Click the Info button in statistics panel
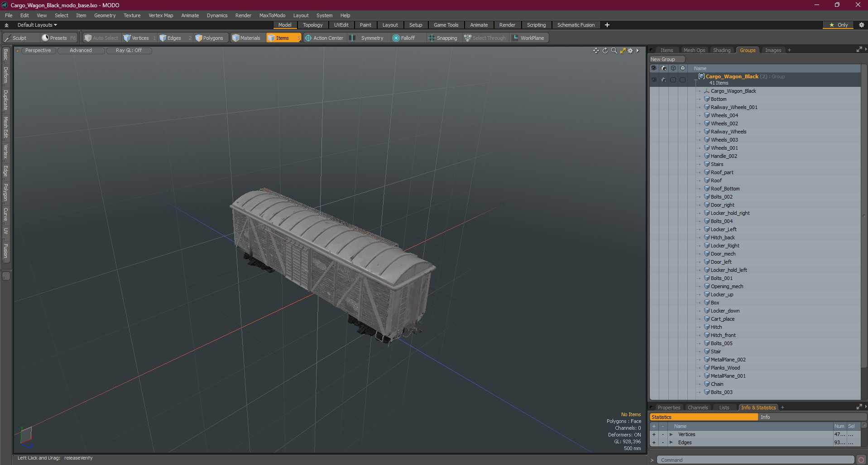 tap(812, 417)
